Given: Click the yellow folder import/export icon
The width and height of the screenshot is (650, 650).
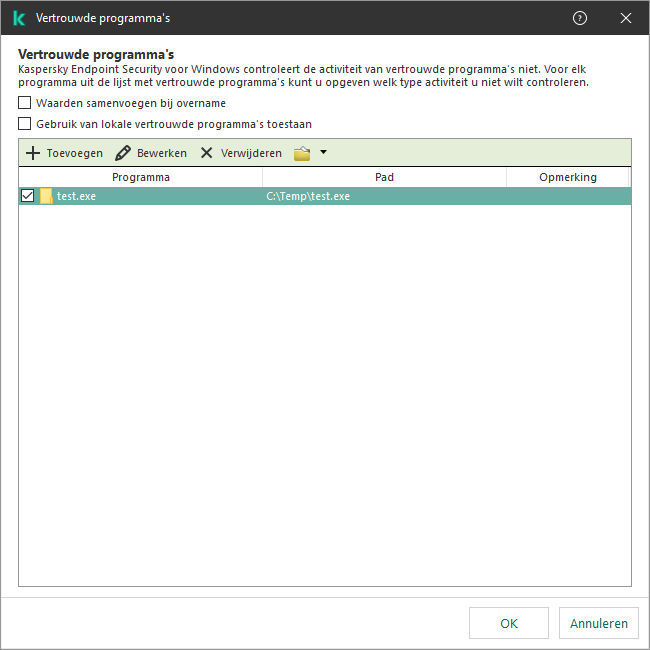Looking at the screenshot, I should [302, 153].
